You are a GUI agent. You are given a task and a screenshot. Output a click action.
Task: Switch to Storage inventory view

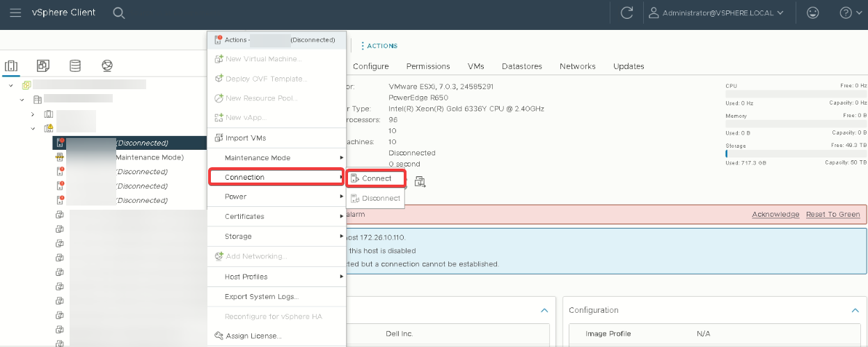(75, 66)
